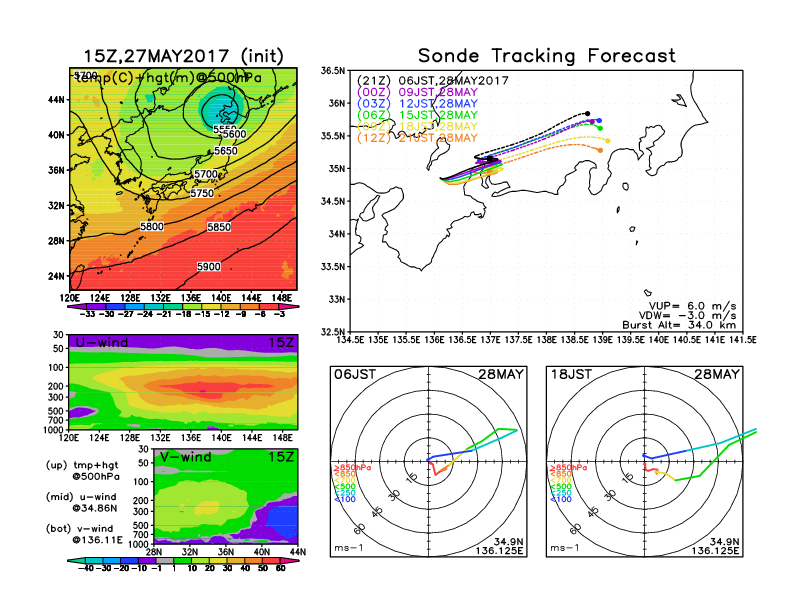
Task: Select purple legend entry "(00Z) 09JST,28MAY"
Action: [417, 92]
